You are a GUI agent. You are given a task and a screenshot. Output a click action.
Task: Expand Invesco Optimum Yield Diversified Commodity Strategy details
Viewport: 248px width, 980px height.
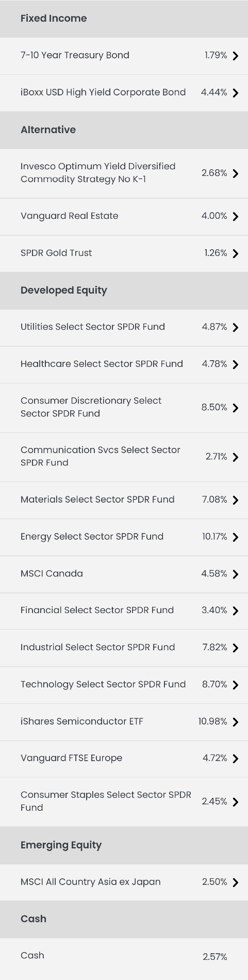tap(124, 173)
